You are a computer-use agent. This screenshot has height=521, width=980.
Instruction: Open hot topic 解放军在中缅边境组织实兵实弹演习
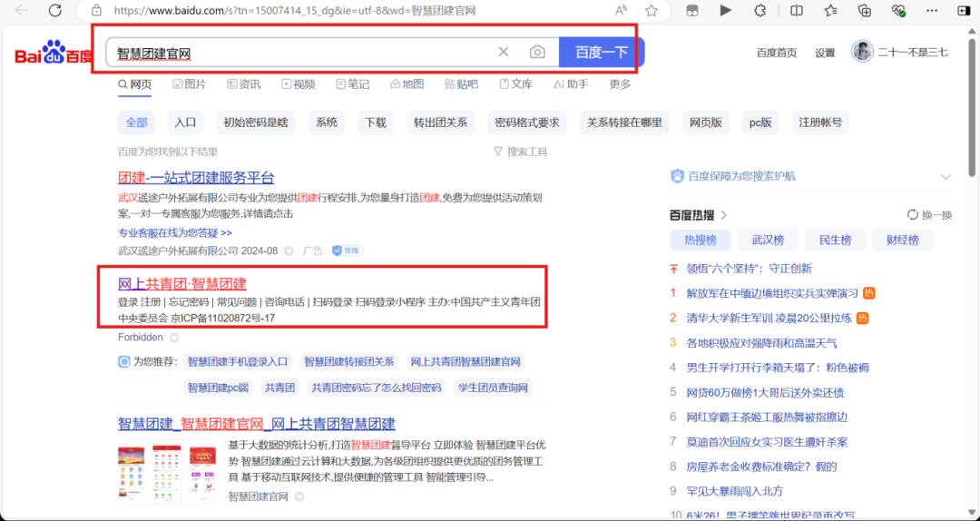click(772, 293)
